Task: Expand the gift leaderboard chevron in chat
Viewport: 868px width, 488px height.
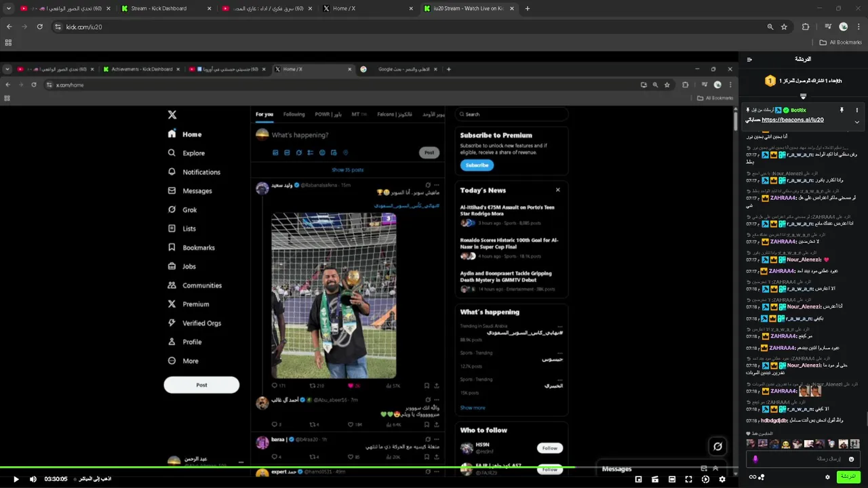Action: (803, 96)
